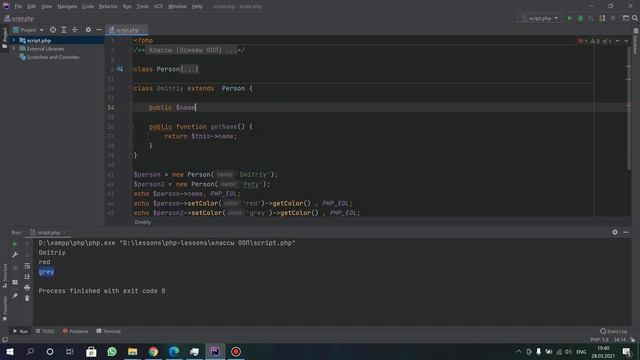Click PHP language level in status bar
The image size is (640, 360).
pyautogui.click(x=599, y=339)
